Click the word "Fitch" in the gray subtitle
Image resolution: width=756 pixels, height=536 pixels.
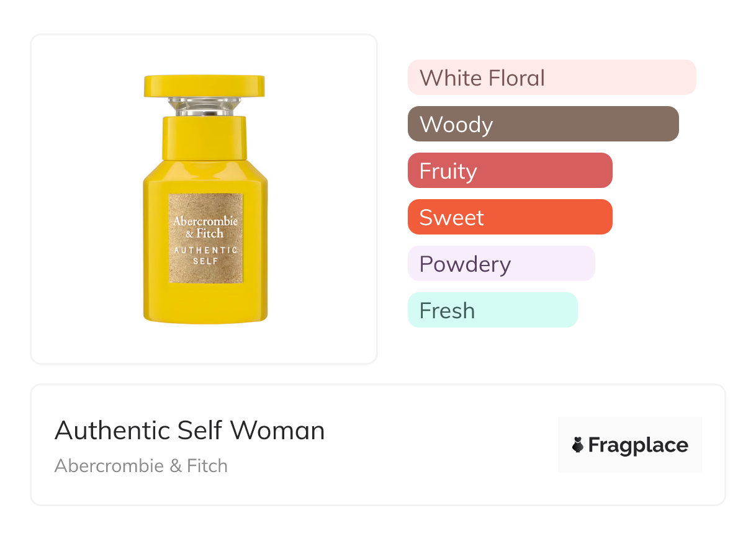pos(207,466)
